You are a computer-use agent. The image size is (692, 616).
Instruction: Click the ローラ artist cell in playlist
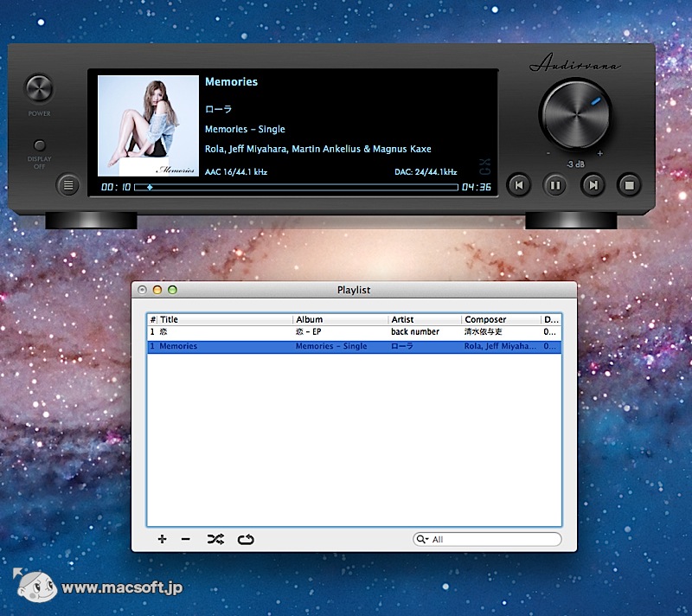pos(402,346)
